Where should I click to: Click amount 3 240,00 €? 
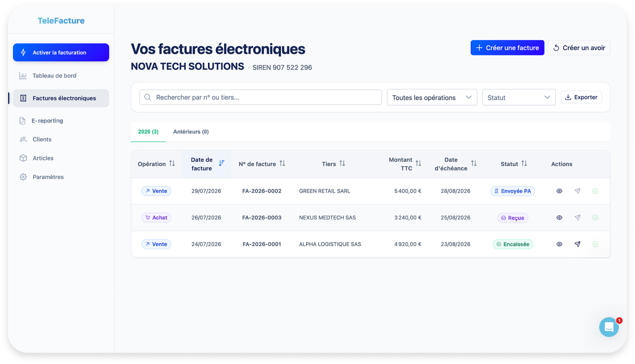pyautogui.click(x=408, y=217)
